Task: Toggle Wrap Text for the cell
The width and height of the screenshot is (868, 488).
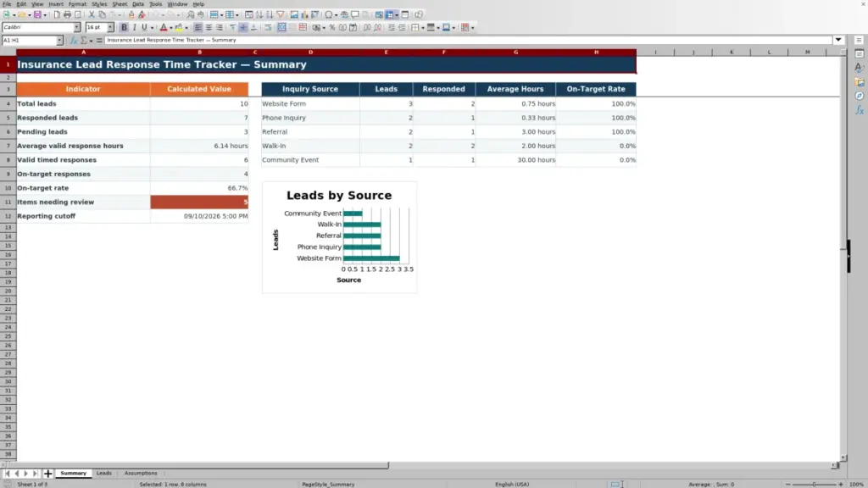Action: pos(268,27)
